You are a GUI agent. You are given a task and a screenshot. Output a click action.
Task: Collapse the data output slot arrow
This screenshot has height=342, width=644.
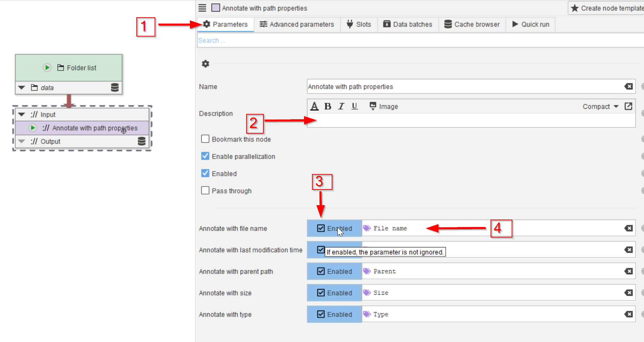pyautogui.click(x=22, y=88)
